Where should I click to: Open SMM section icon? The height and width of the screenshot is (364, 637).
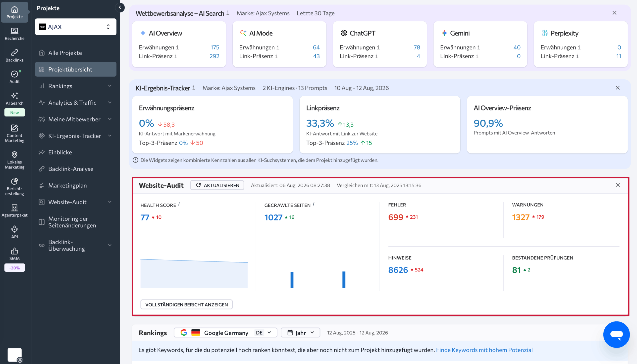pos(14,254)
